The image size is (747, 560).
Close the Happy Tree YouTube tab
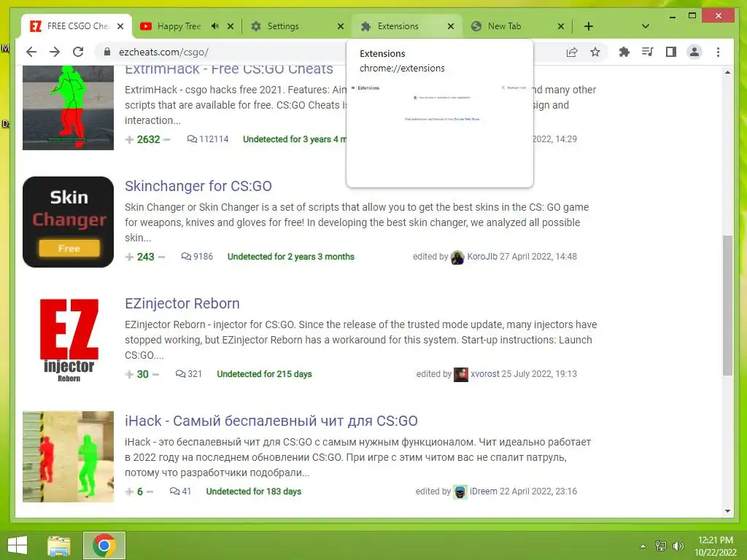231,26
